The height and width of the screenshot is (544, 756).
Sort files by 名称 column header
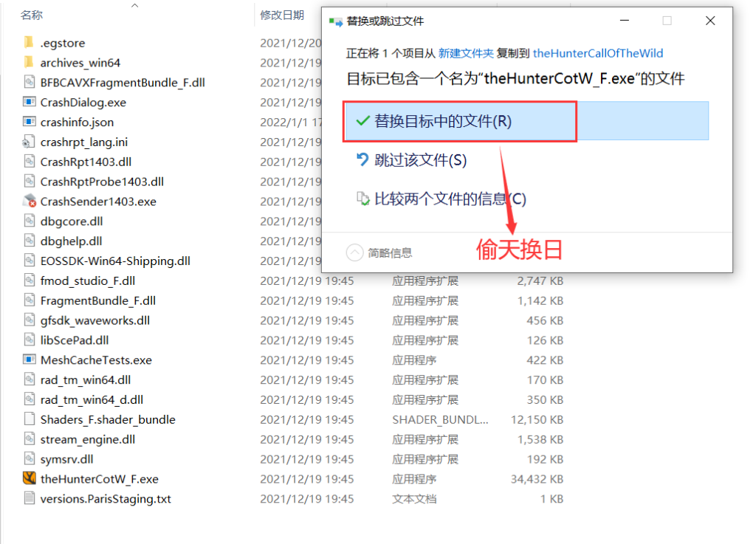[32, 15]
